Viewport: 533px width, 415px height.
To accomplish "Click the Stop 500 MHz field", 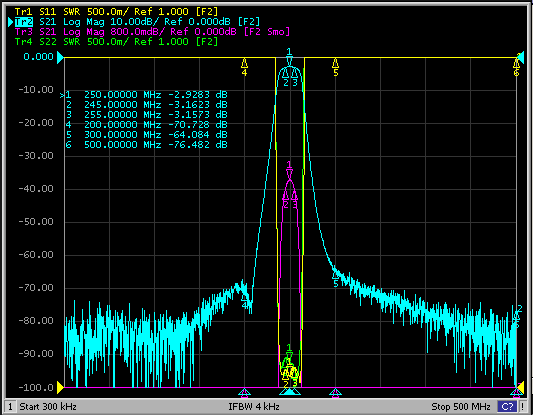I will pos(461,407).
